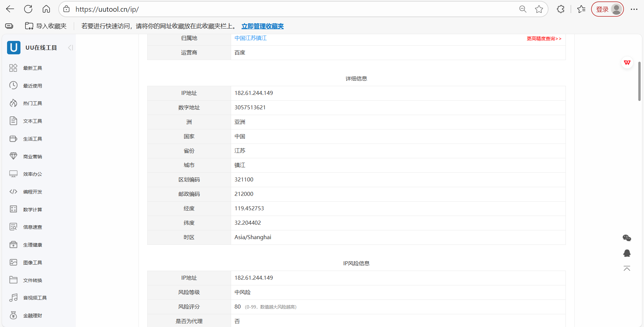Click the 效率办公 monitor icon
The width and height of the screenshot is (644, 327).
coord(13,174)
